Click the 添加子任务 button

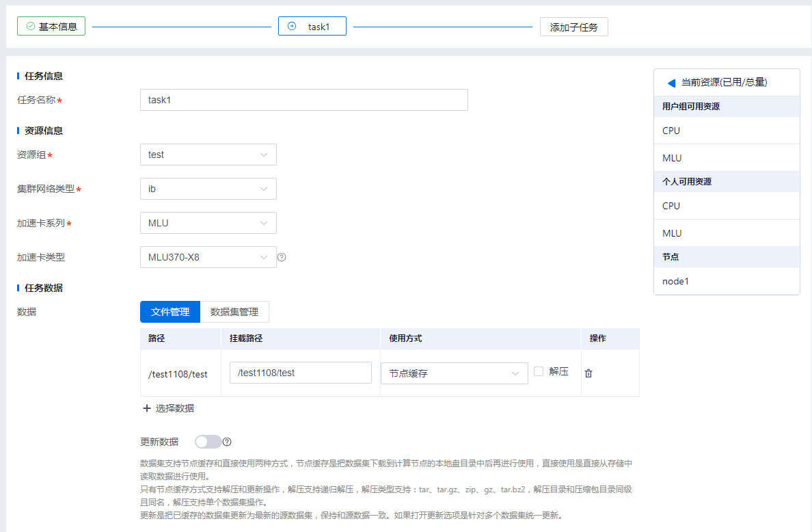(573, 27)
